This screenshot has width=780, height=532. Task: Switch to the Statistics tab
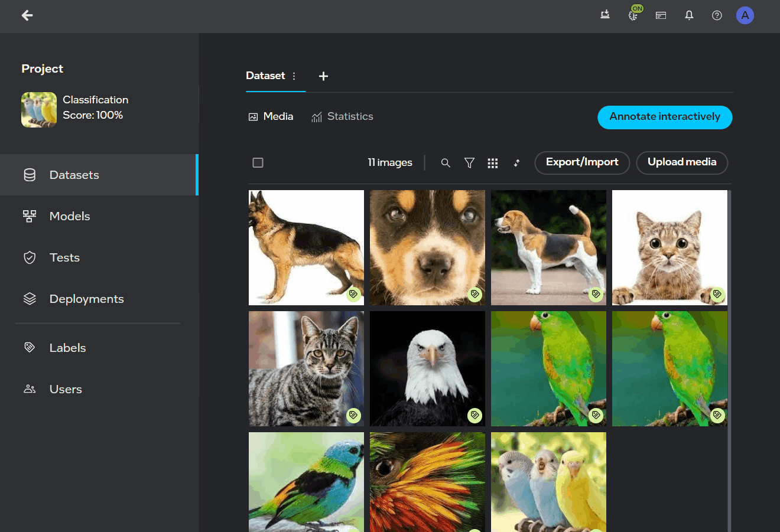pyautogui.click(x=343, y=116)
